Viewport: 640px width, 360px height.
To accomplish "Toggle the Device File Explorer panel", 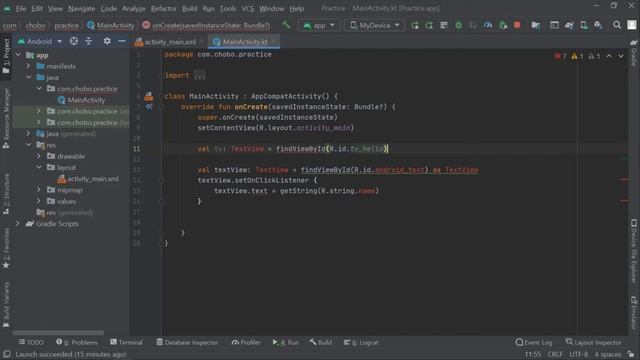I will pyautogui.click(x=634, y=251).
